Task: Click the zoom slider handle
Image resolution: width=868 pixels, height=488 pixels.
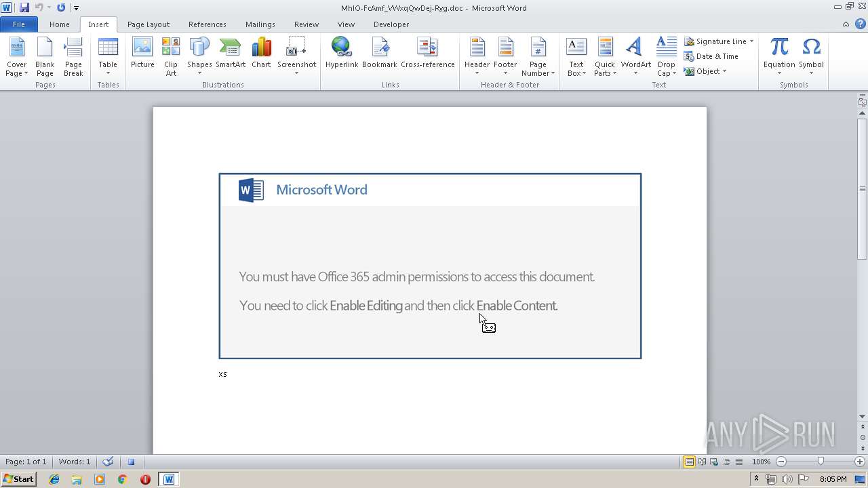Action: [x=821, y=462]
